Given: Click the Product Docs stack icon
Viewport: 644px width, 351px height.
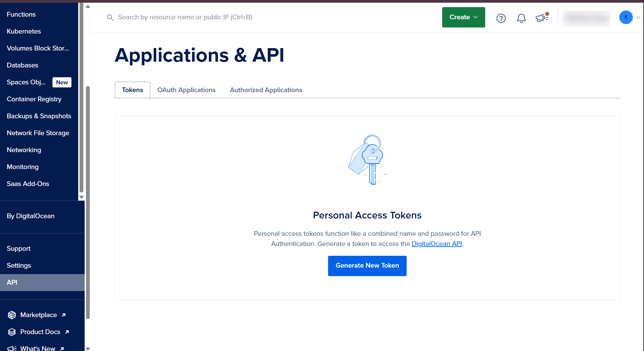Looking at the screenshot, I should (12, 332).
